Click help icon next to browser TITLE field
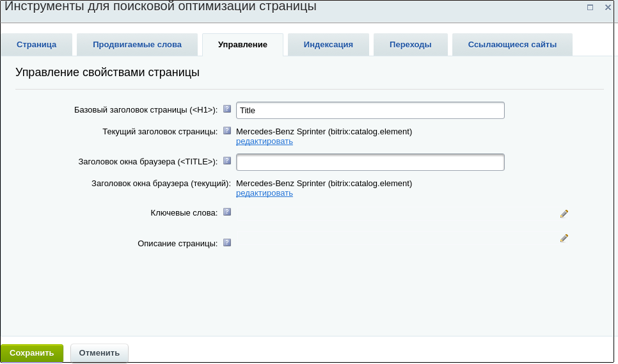Viewport: 618px width, 364px height. pyautogui.click(x=227, y=161)
